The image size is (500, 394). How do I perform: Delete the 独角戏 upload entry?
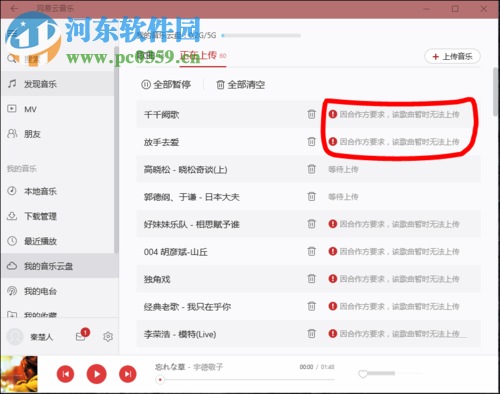pyautogui.click(x=311, y=278)
